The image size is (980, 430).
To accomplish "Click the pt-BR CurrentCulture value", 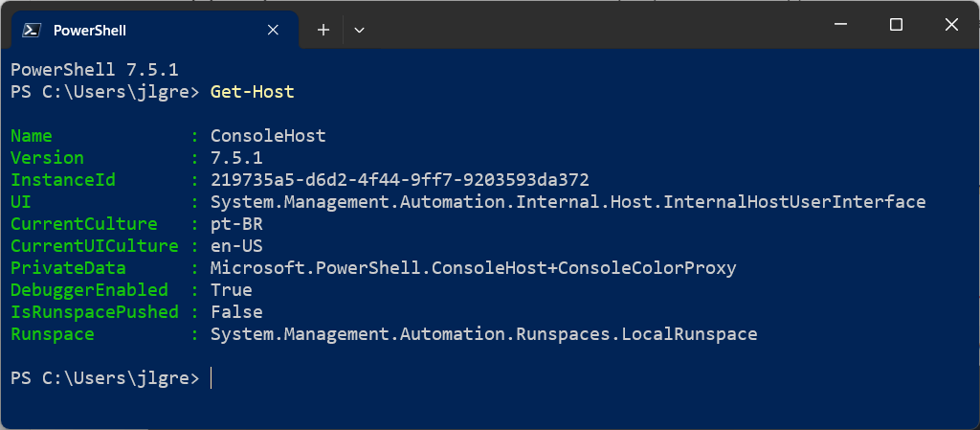I will pyautogui.click(x=236, y=224).
